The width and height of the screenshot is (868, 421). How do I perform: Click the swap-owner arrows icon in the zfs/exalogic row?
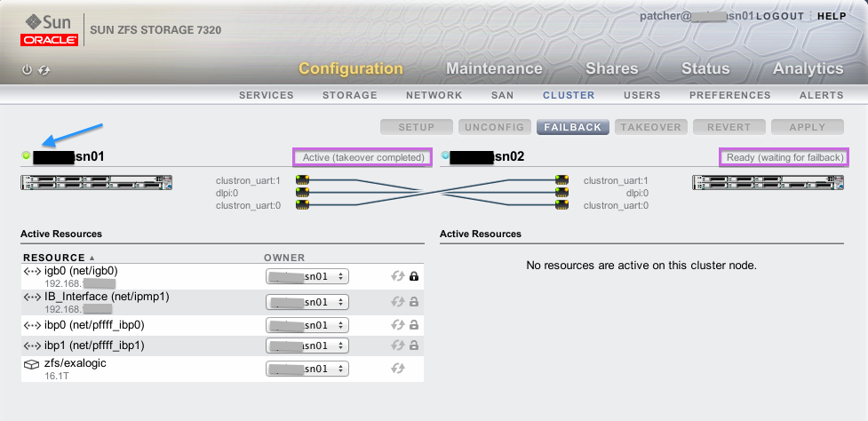pyautogui.click(x=397, y=368)
